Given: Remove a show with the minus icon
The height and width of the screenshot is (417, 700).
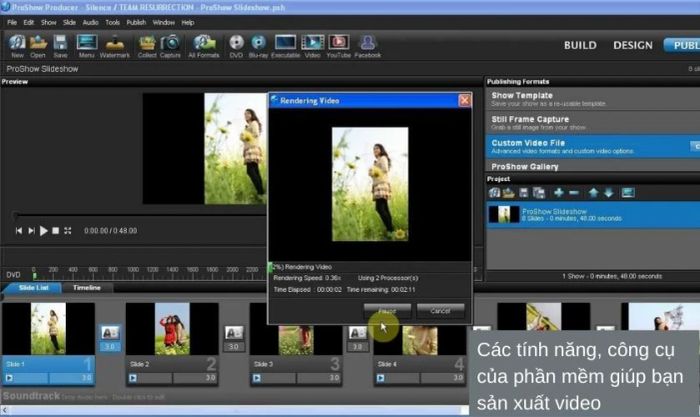Looking at the screenshot, I should tap(574, 193).
